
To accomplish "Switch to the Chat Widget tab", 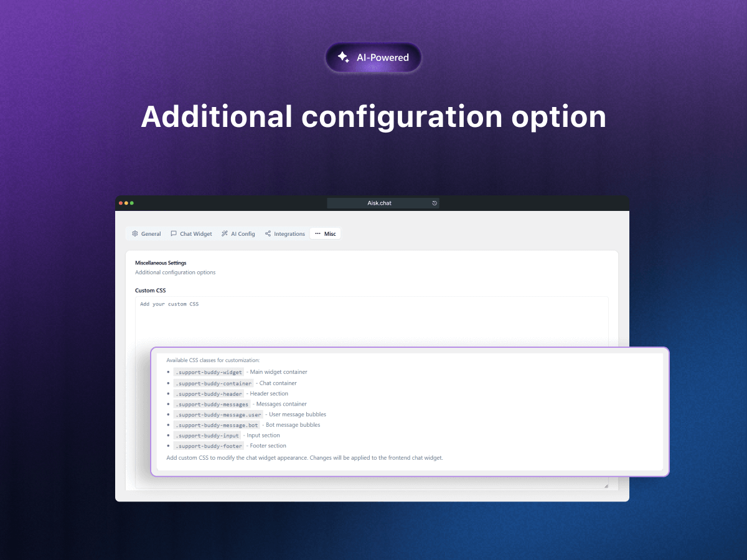I will coord(191,234).
